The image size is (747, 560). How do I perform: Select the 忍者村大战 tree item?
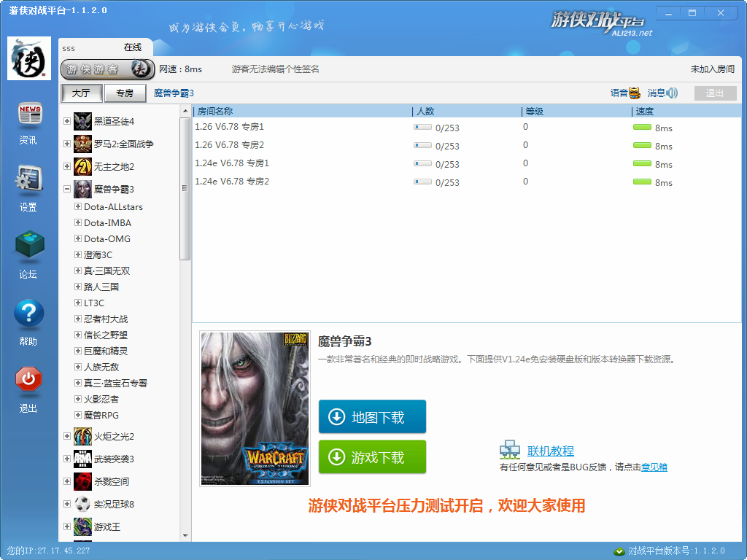pyautogui.click(x=106, y=319)
